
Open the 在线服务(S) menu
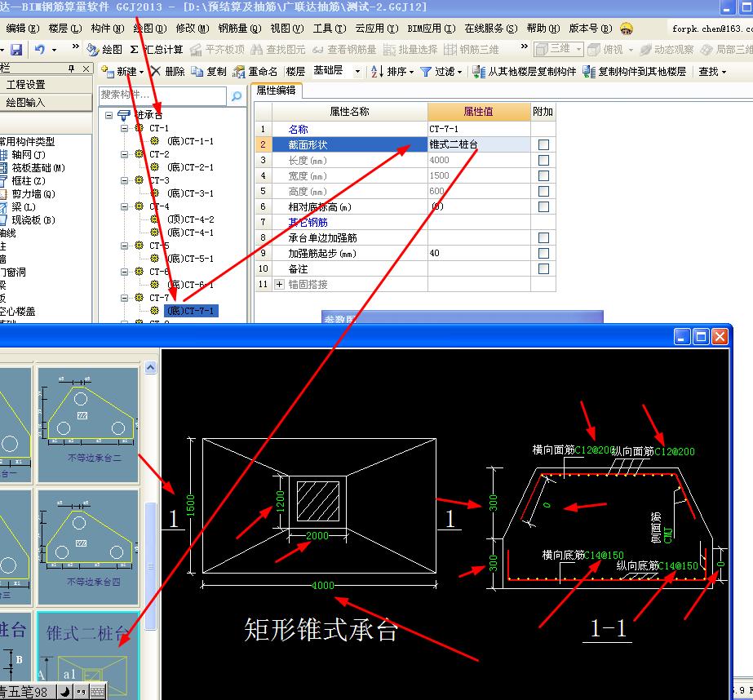(x=491, y=29)
